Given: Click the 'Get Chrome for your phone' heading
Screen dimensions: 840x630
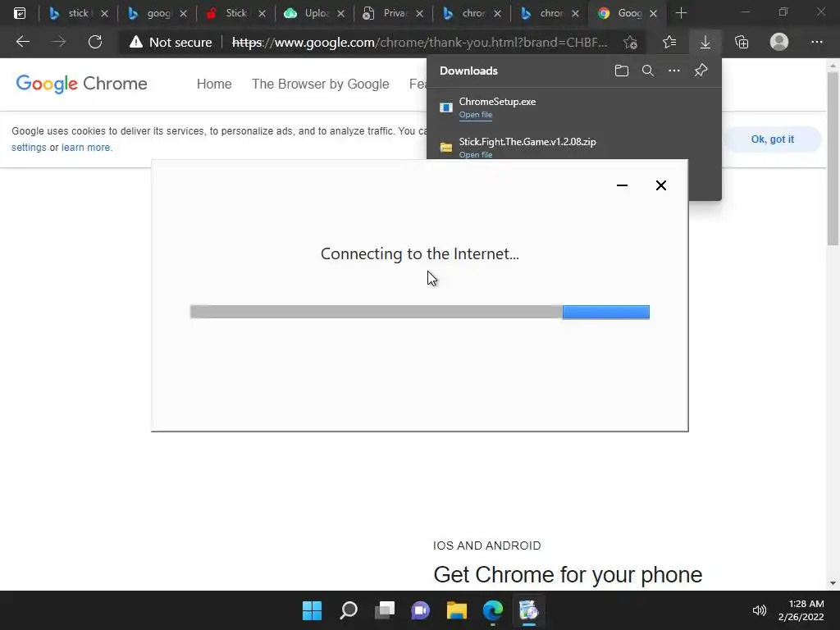Looking at the screenshot, I should click(x=568, y=574).
